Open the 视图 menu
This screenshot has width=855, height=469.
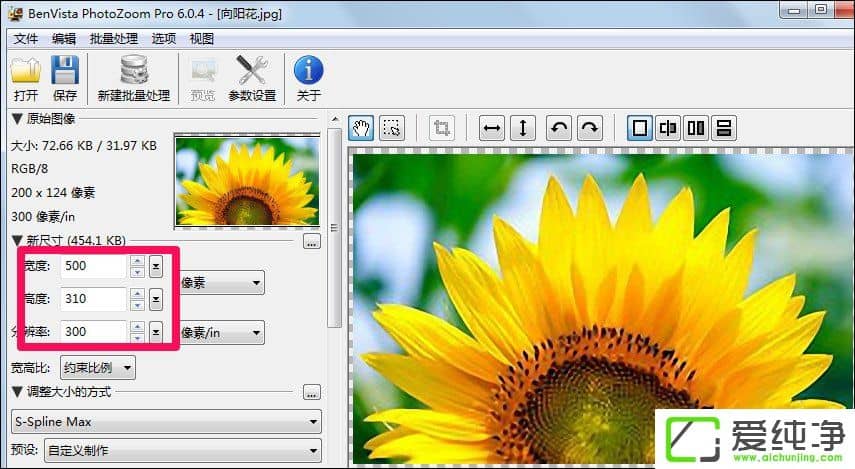(202, 39)
